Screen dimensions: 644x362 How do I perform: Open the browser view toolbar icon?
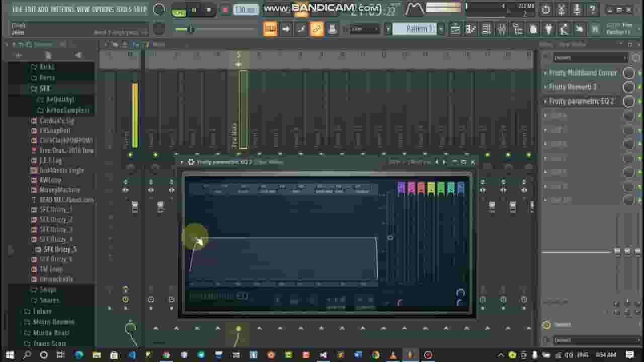pyautogui.click(x=518, y=29)
